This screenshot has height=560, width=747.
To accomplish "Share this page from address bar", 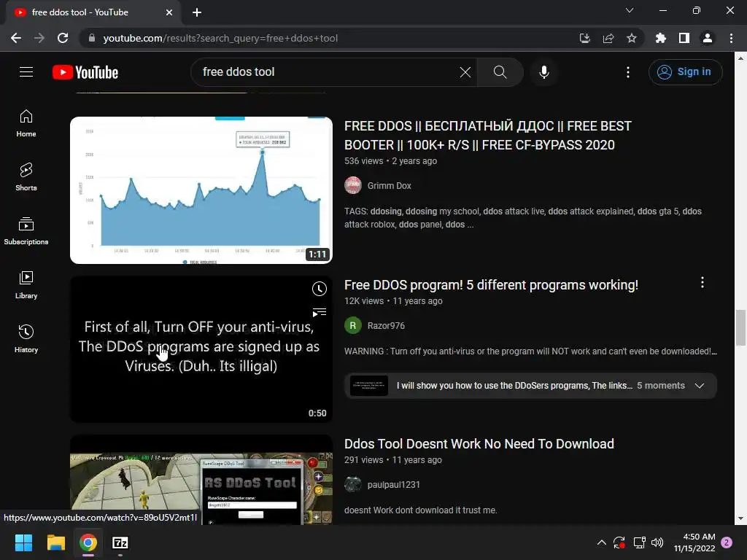I will point(608,38).
